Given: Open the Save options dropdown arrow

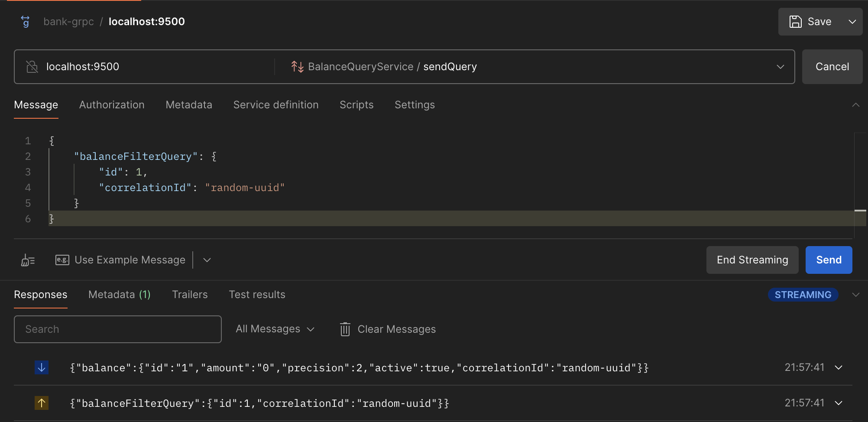Looking at the screenshot, I should [852, 22].
